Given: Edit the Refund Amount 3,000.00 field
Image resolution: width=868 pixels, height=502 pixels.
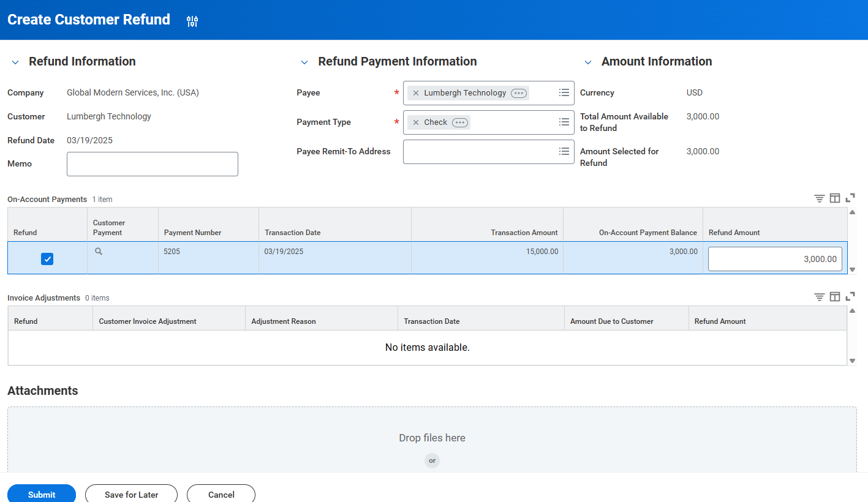Looking at the screenshot, I should click(775, 259).
